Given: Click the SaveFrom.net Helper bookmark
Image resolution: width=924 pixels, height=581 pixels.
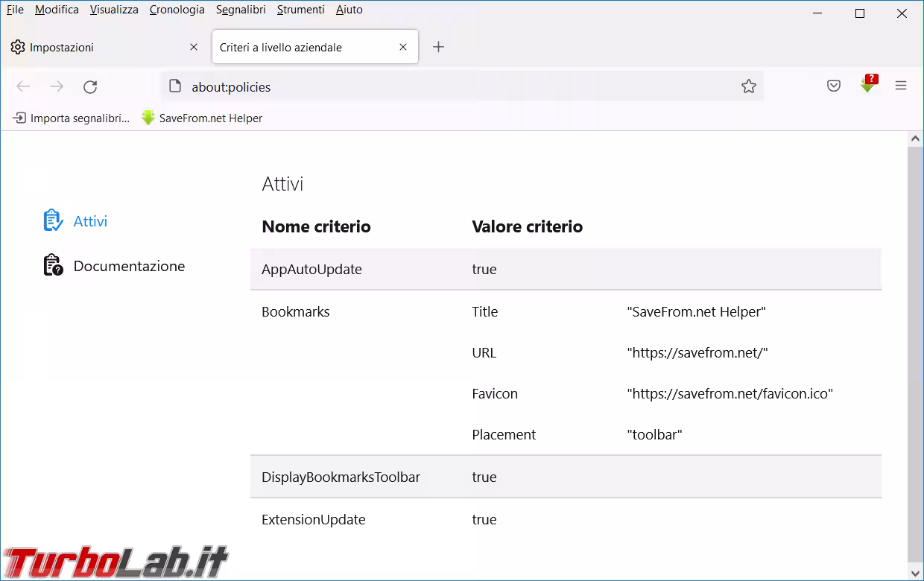Looking at the screenshot, I should click(202, 118).
